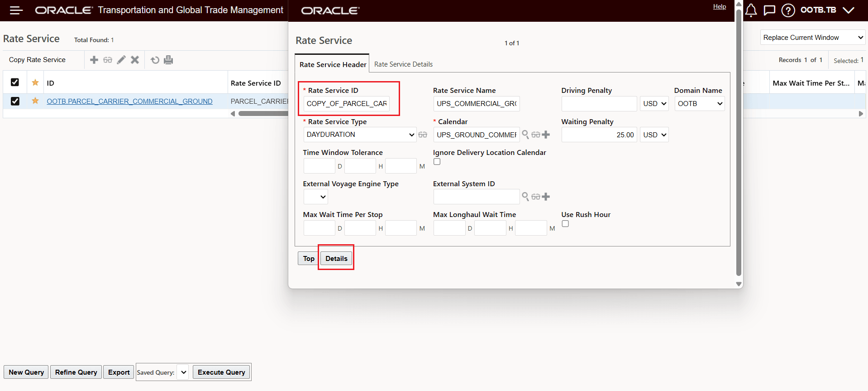Switch to Rate Service Details tab
868x391 pixels.
[403, 64]
